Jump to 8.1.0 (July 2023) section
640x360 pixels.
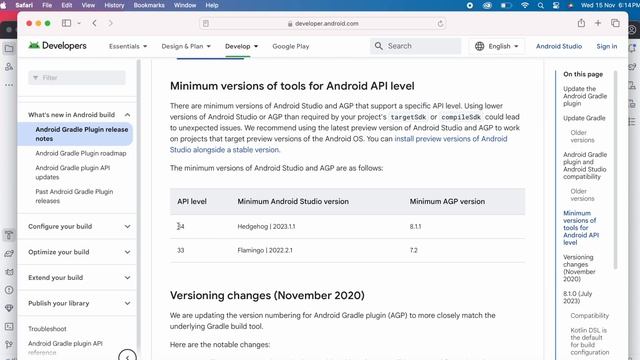tap(578, 297)
